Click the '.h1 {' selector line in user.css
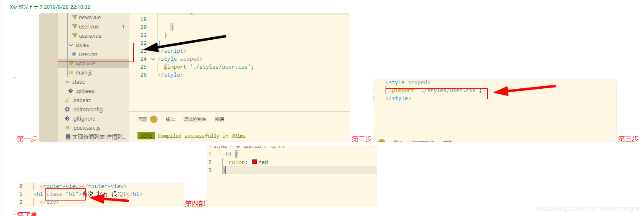Image resolution: width=644 pixels, height=216 pixels. 230,154
